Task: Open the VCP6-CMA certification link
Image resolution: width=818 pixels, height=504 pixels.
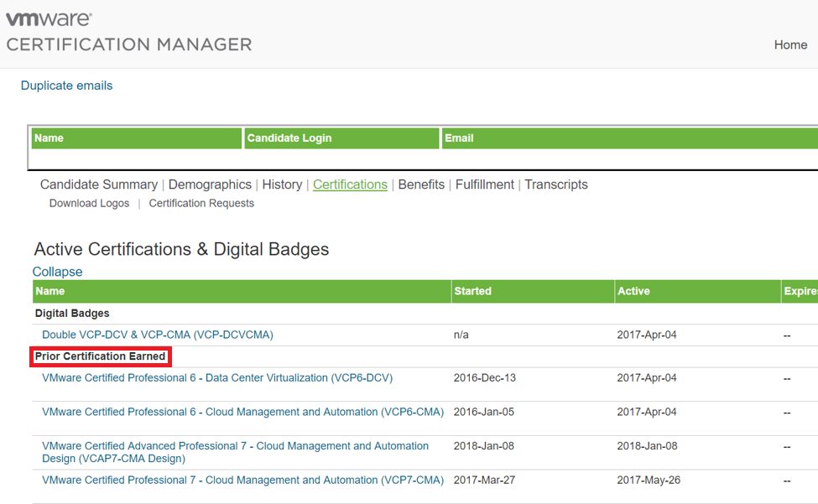Action: pos(242,413)
